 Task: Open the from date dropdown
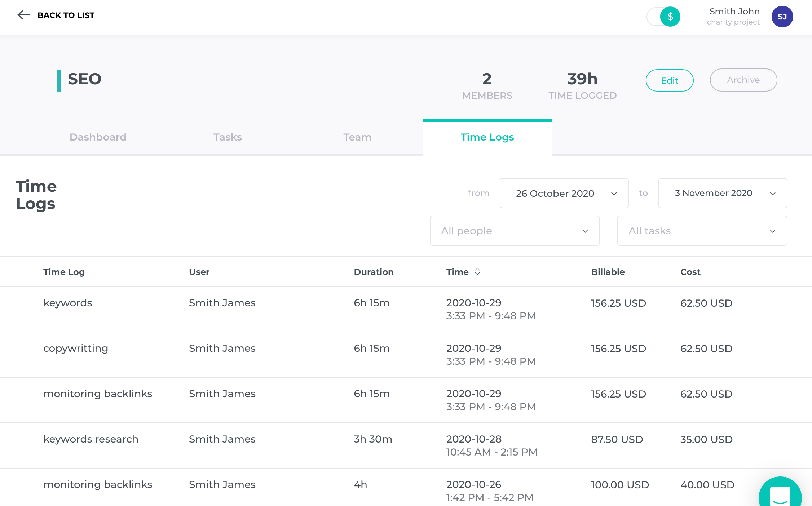(x=564, y=193)
